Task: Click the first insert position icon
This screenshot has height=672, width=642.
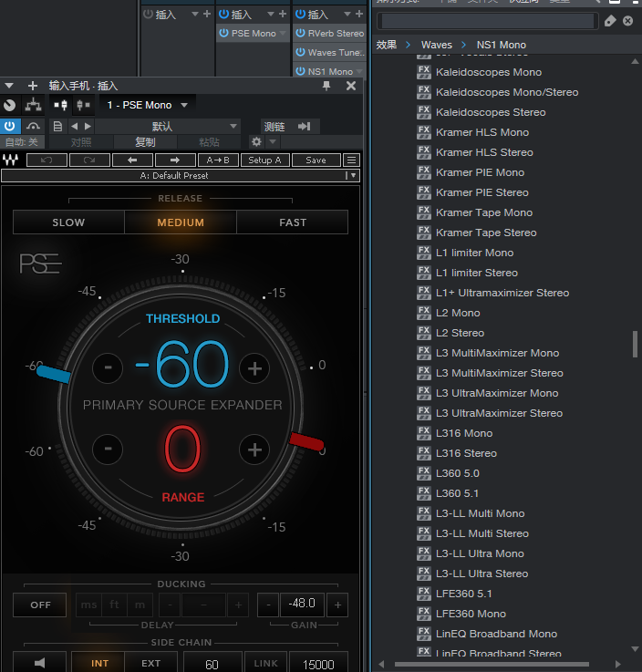Action: click(60, 105)
